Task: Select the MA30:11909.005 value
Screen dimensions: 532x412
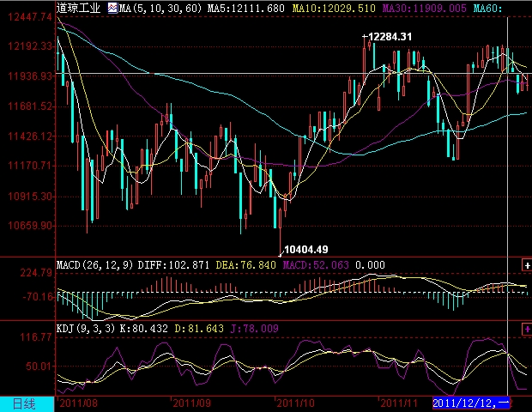Action: pos(425,8)
